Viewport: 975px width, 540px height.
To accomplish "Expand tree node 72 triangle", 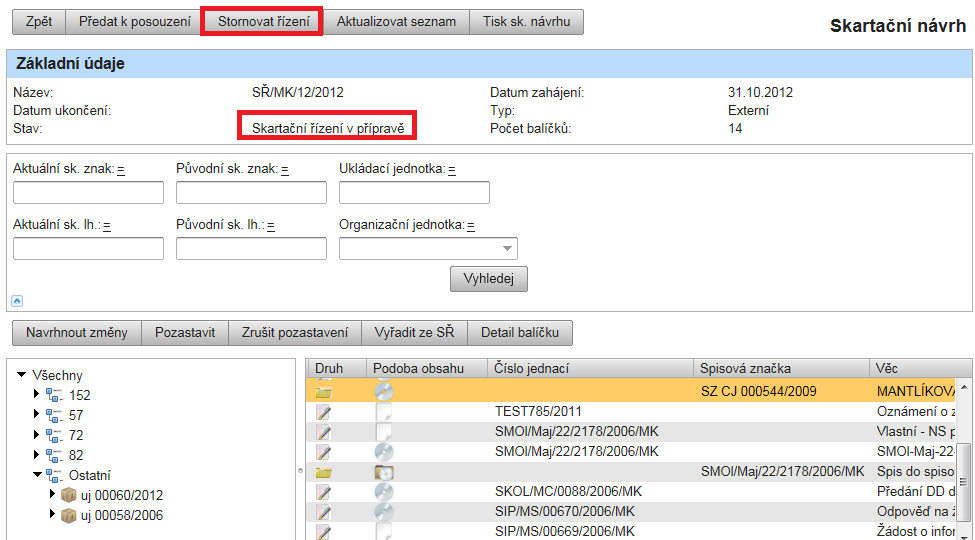I will coord(37,434).
